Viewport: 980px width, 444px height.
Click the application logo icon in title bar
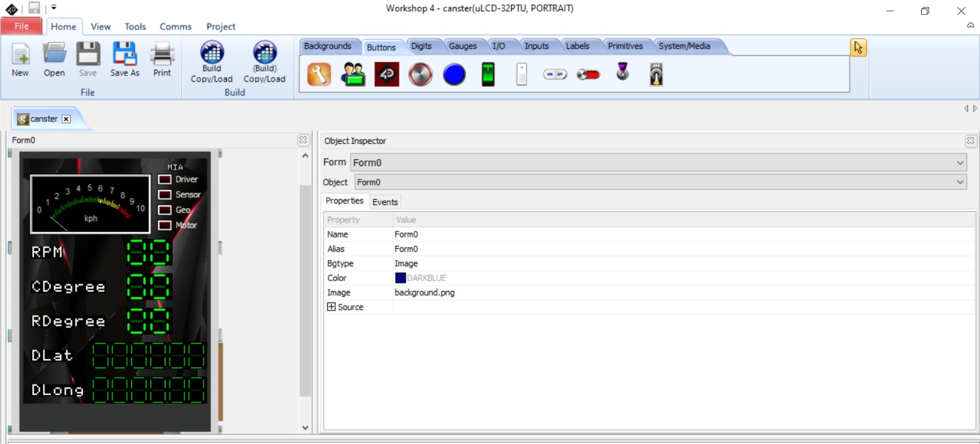click(12, 9)
